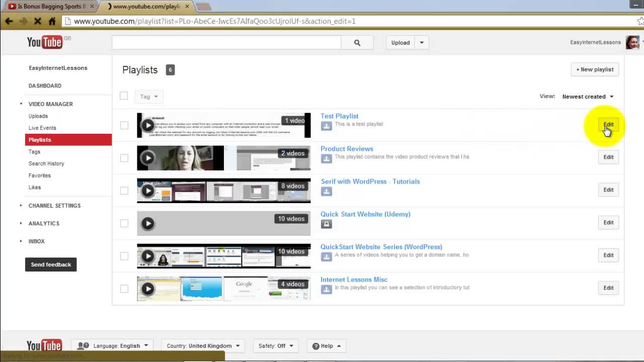Open the Language: English dropdown
The height and width of the screenshot is (362, 644).
113,346
